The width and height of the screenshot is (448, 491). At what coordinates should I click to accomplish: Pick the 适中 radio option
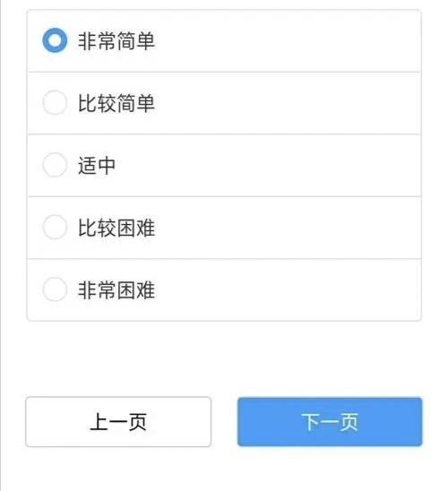tap(55, 165)
